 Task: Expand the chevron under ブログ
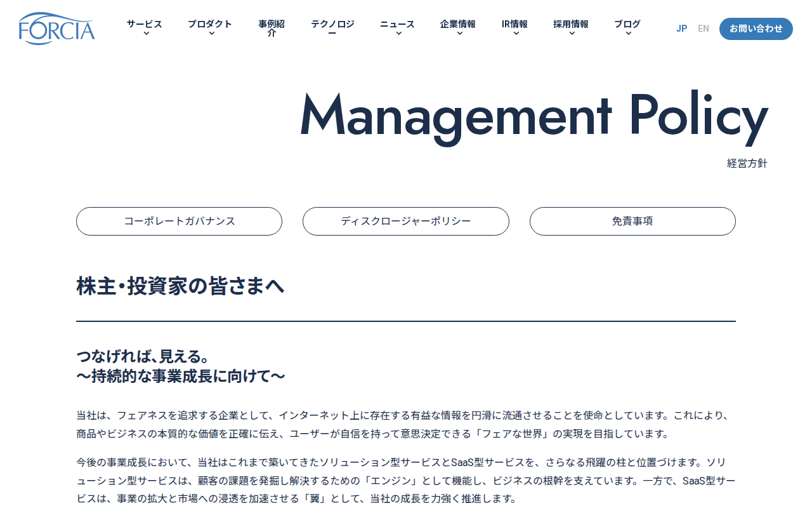628,34
